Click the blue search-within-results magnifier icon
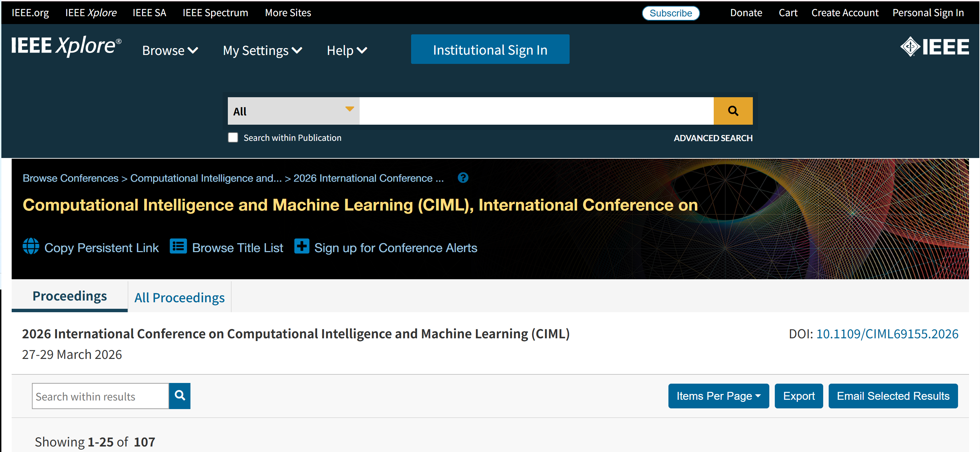980x452 pixels. (179, 396)
